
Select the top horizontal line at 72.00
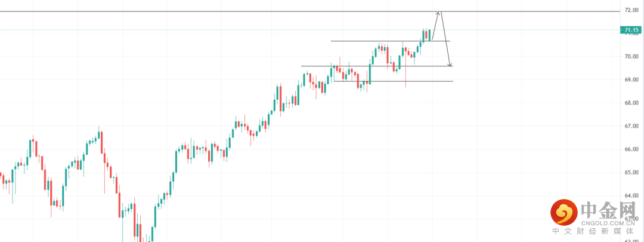coord(239,11)
